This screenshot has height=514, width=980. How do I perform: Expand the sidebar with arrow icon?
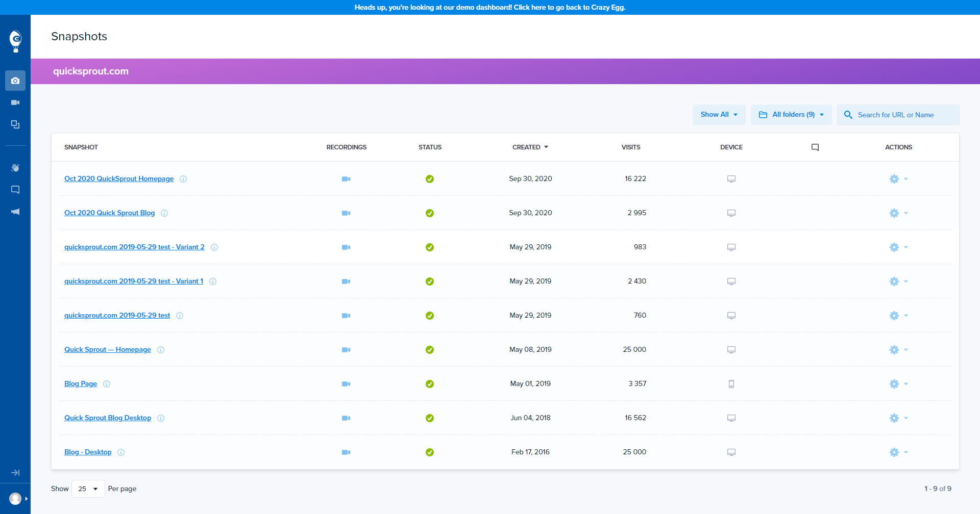pos(15,473)
